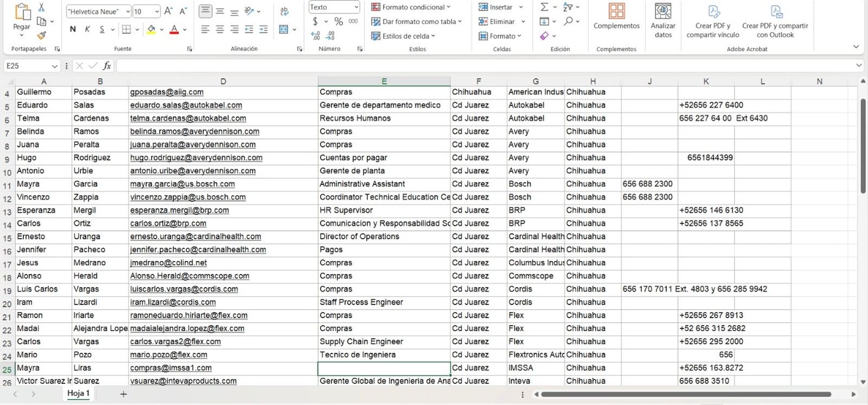Viewport: 868px width, 405px height.
Task: Click the AutoSum sigma icon
Action: [544, 7]
